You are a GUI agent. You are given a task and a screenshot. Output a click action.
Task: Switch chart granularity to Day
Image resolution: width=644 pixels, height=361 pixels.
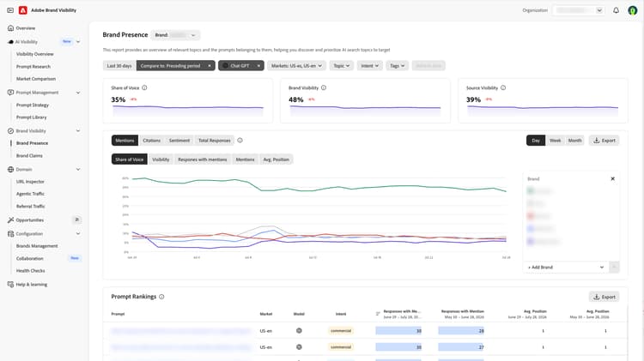pos(536,141)
